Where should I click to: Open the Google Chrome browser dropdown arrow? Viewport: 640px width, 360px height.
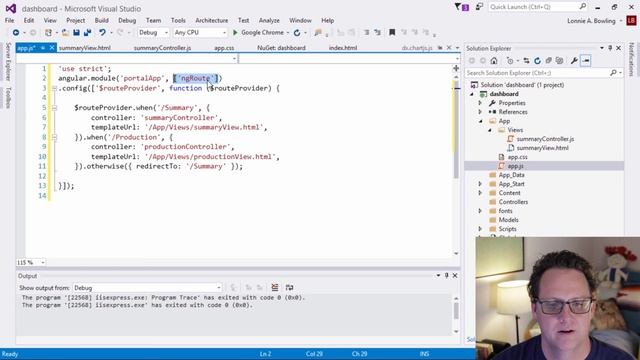click(x=288, y=33)
